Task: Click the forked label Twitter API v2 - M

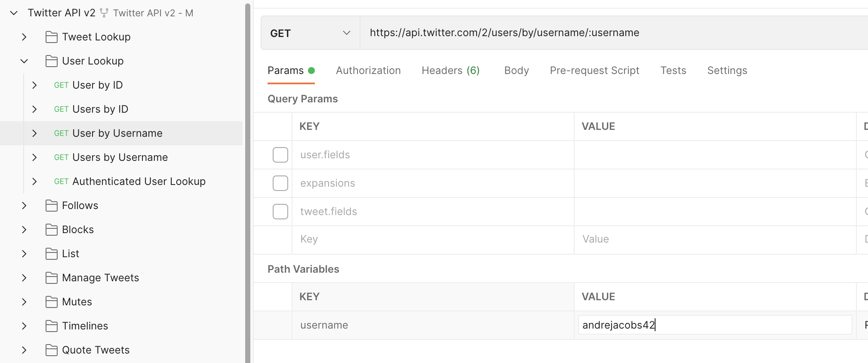Action: pyautogui.click(x=153, y=13)
